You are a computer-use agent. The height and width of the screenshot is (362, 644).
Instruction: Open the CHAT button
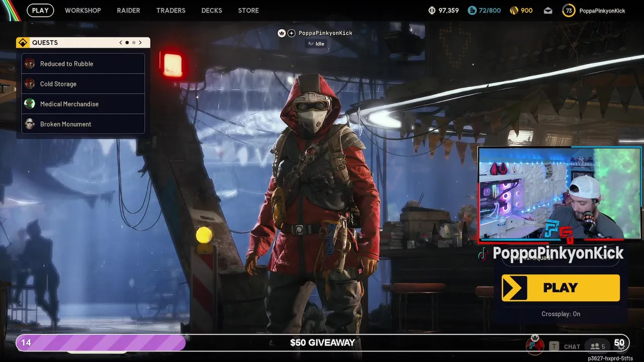(x=572, y=346)
